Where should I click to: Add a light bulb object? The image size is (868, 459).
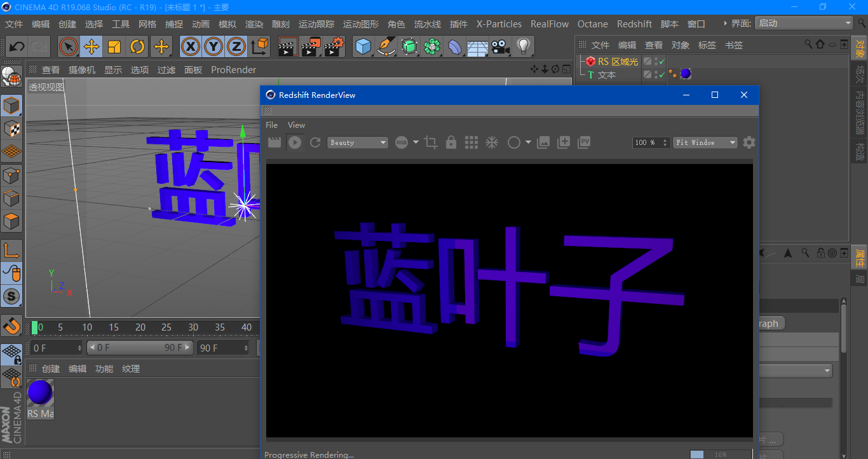(524, 46)
